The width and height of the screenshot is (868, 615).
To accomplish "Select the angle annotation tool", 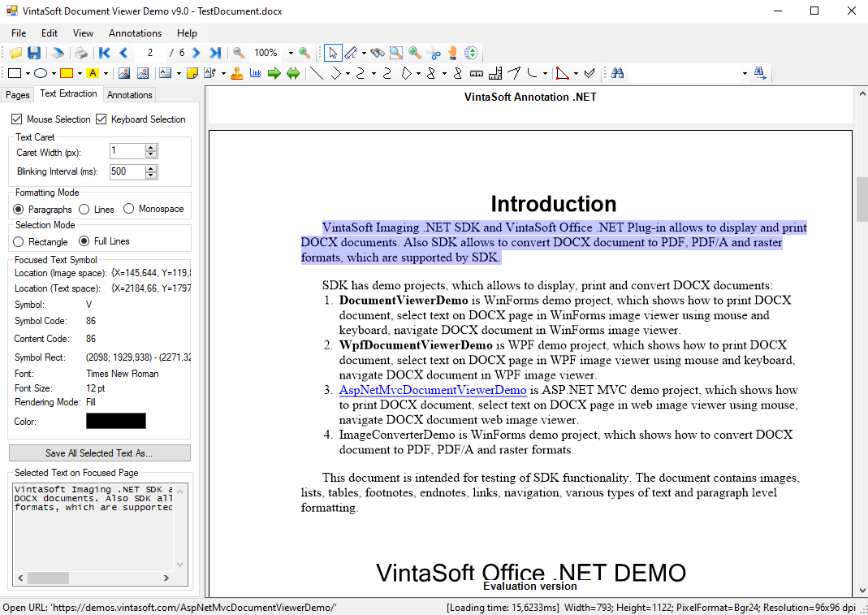I will pos(514,73).
